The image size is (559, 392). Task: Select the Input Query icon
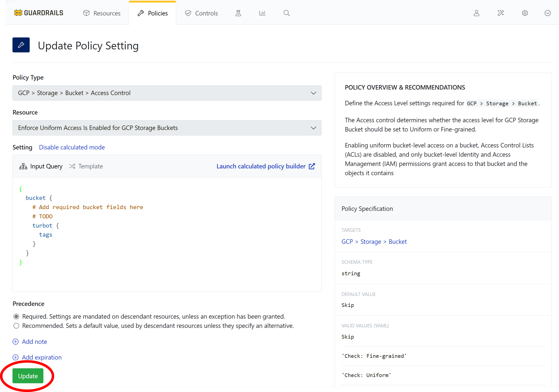[x=23, y=166]
